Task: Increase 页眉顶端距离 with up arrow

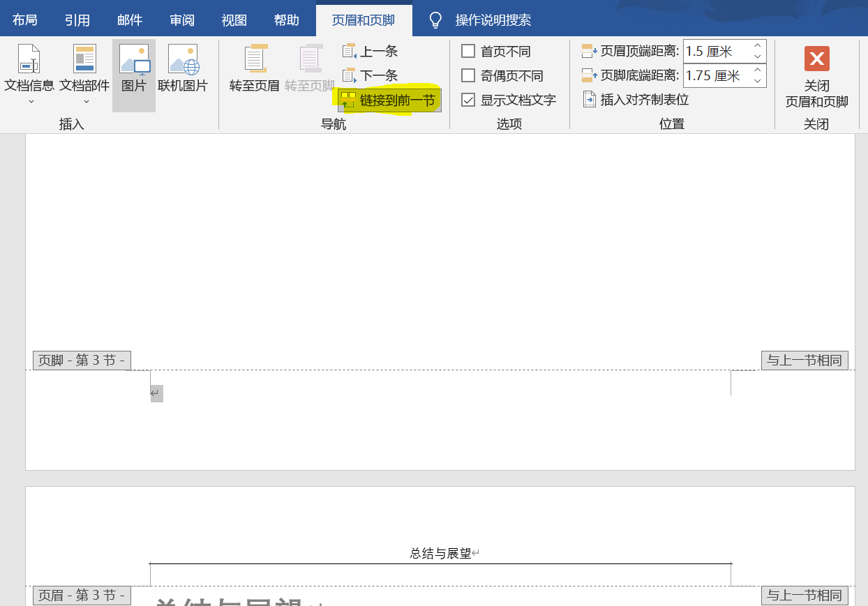Action: 758,46
